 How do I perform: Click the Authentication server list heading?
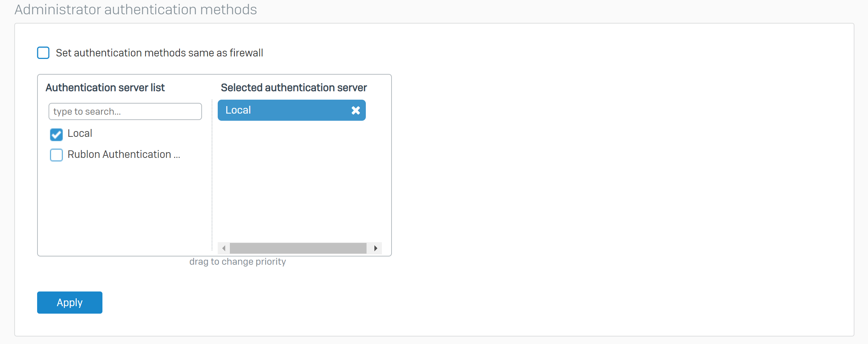pyautogui.click(x=105, y=88)
